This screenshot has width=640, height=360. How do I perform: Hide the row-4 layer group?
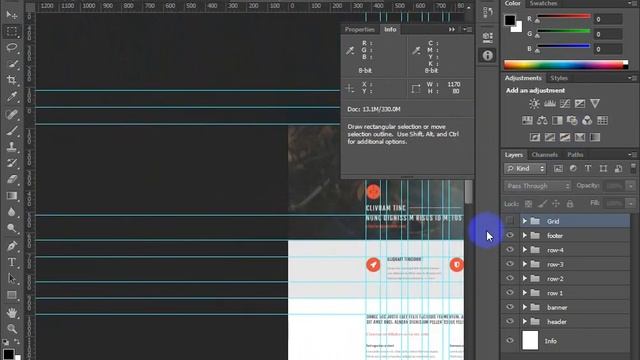click(510, 250)
